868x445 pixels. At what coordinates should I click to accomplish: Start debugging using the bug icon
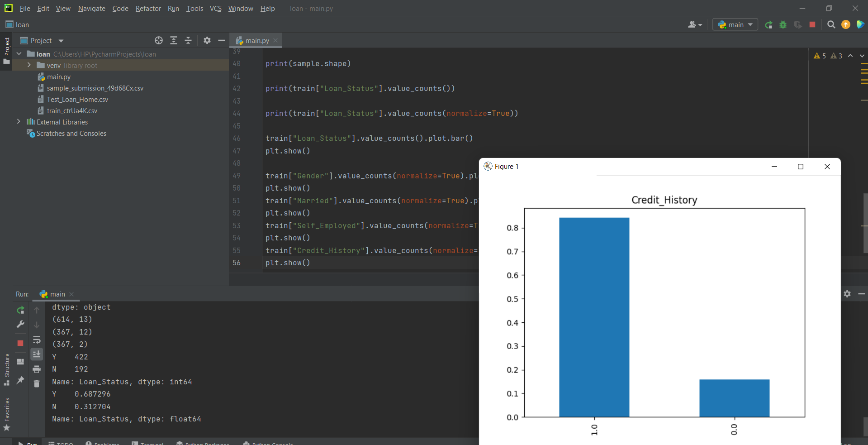pyautogui.click(x=783, y=25)
